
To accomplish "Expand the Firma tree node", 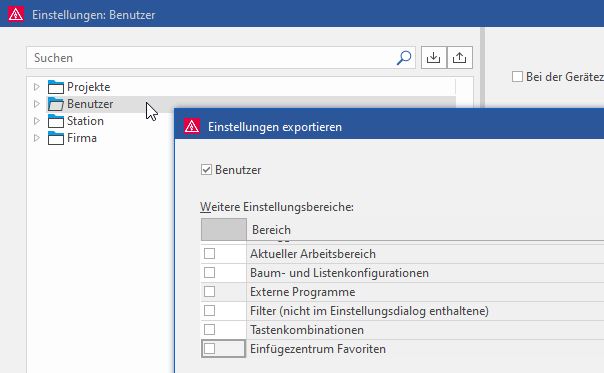I will [x=37, y=138].
